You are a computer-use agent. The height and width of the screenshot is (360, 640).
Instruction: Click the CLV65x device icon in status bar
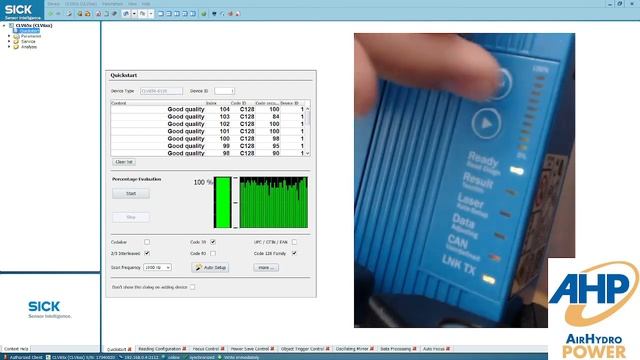[48, 357]
